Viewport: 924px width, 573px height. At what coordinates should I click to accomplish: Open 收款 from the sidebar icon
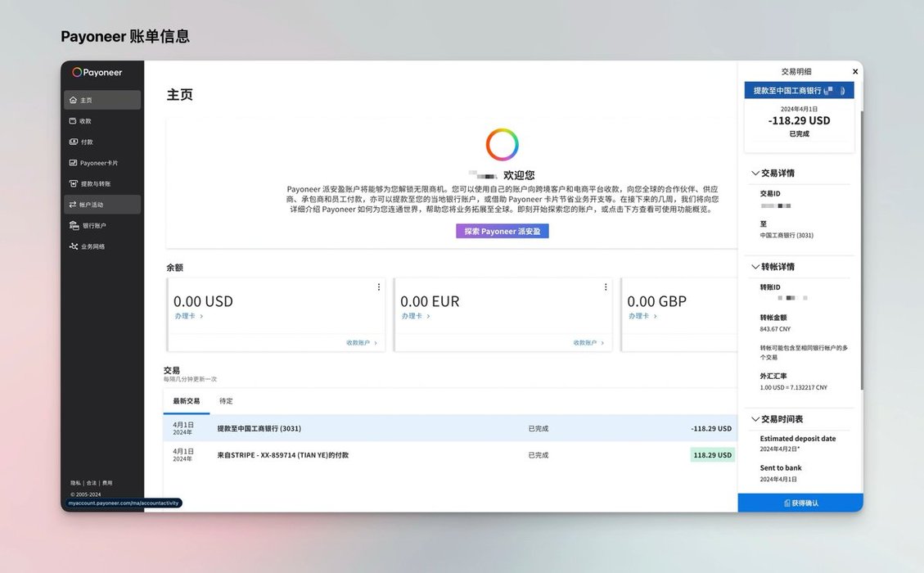pos(73,121)
